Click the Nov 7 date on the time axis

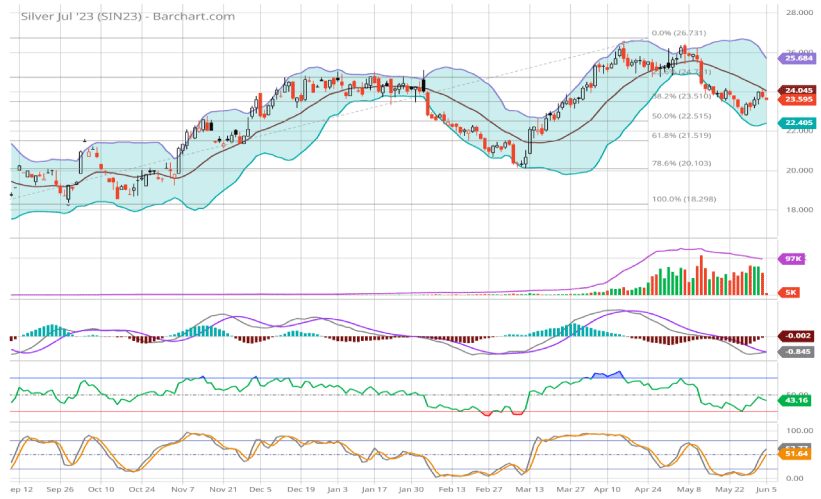[181, 490]
